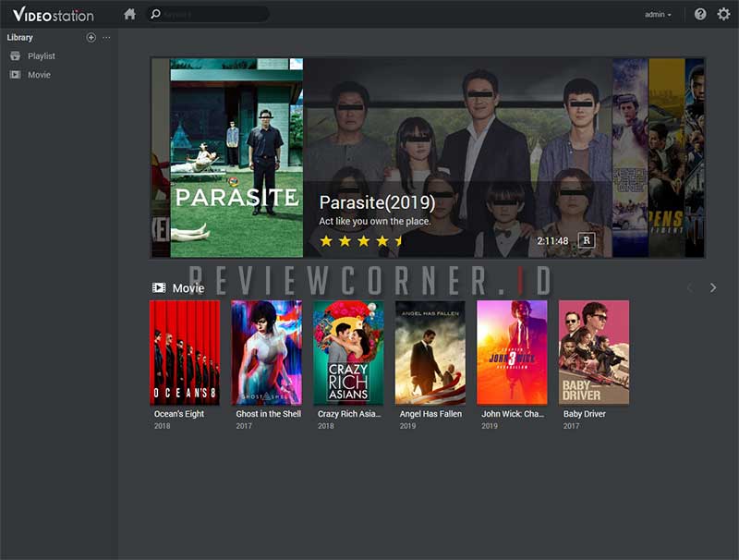The image size is (739, 560).
Task: Open the settings gear icon
Action: click(723, 14)
